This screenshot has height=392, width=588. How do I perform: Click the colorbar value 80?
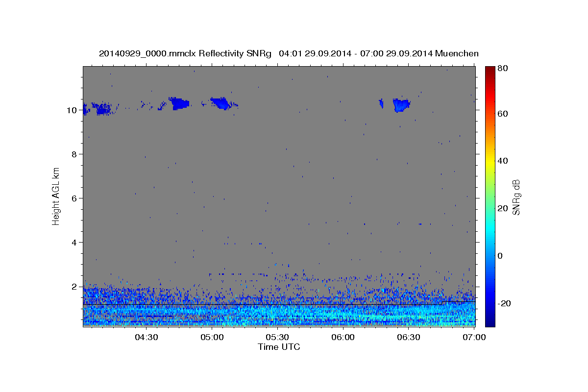click(x=504, y=68)
